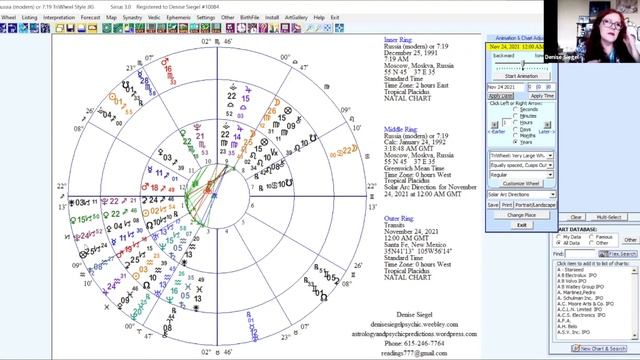The height and width of the screenshot is (360, 640).
Task: Click the Apply Time button
Action: [542, 96]
